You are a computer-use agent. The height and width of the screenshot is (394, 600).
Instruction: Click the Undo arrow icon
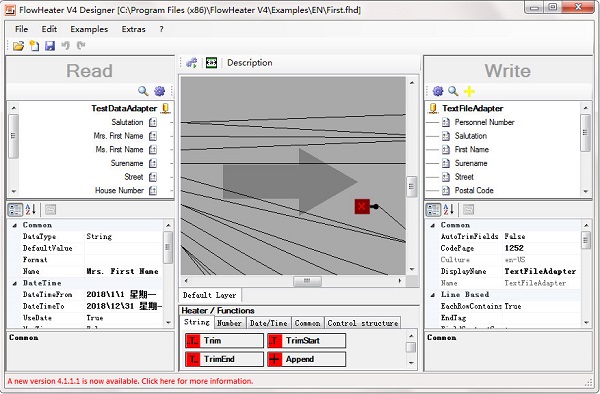pyautogui.click(x=65, y=46)
